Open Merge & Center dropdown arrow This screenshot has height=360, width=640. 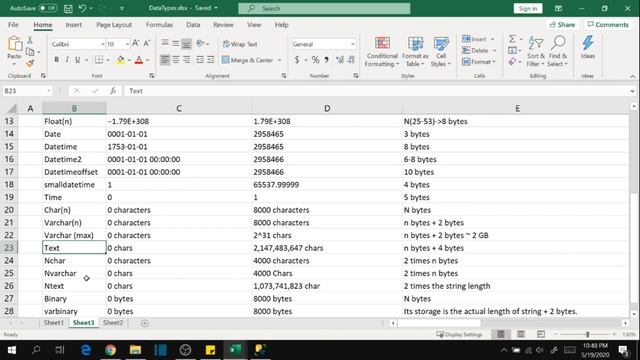point(280,60)
